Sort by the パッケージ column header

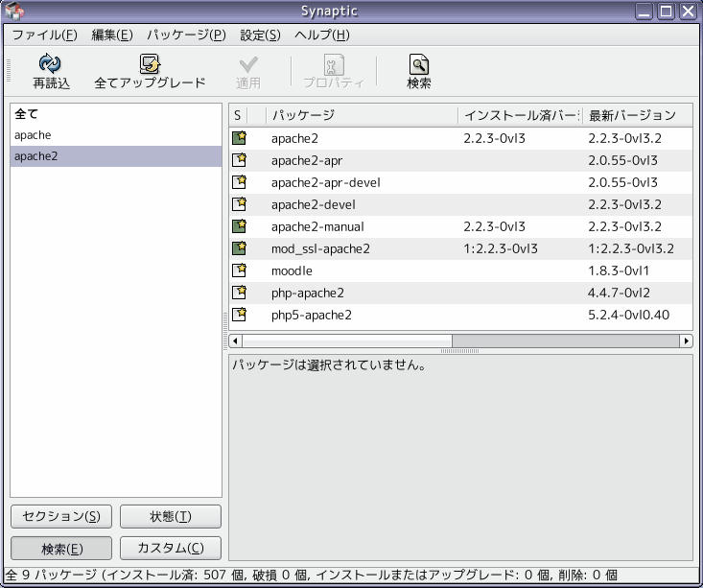362,116
